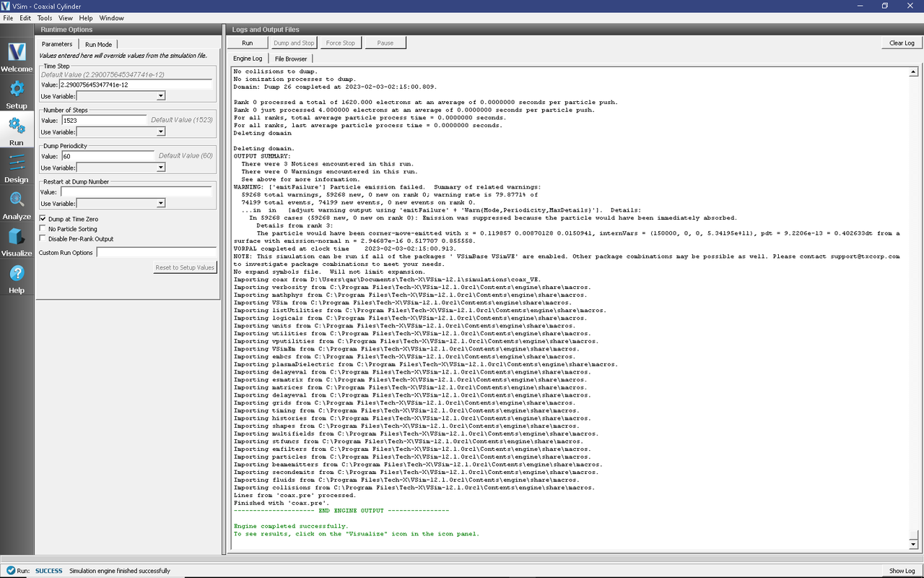Switch to the Run Mode tab
Image resolution: width=924 pixels, height=578 pixels.
(99, 45)
